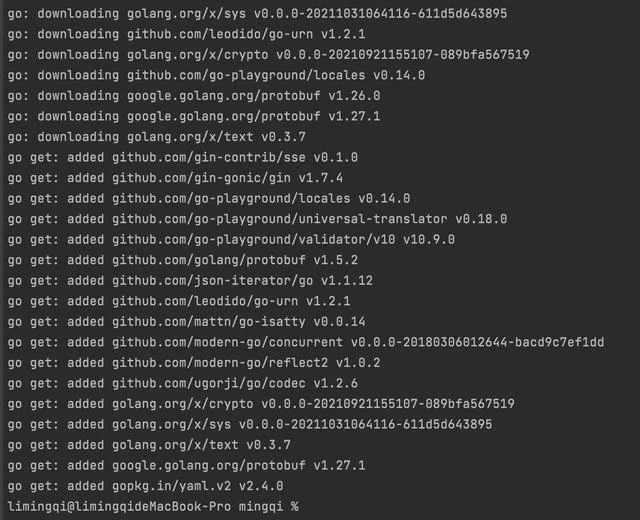Screen dimensions: 640x520
Task: Click the added google.golang.org/protobuf v1.27.1 line
Action: 187,465
